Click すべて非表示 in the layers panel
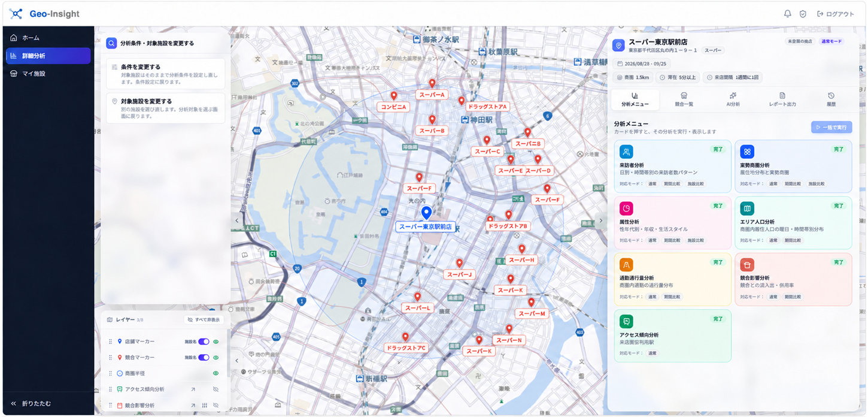The image size is (868, 417). point(204,320)
